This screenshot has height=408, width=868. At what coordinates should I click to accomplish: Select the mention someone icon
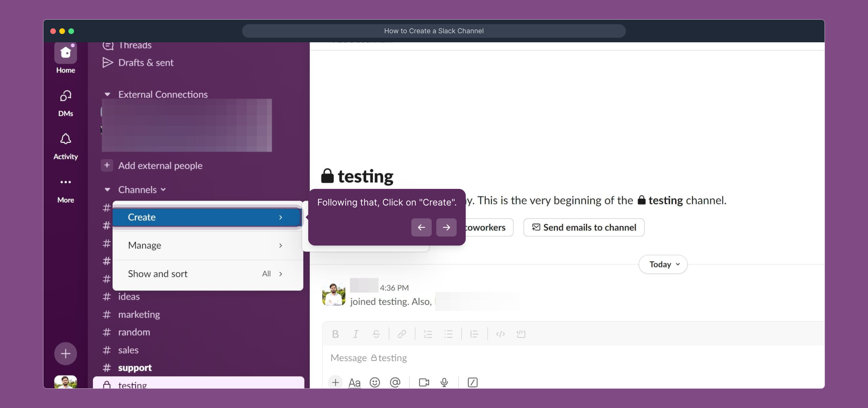395,382
